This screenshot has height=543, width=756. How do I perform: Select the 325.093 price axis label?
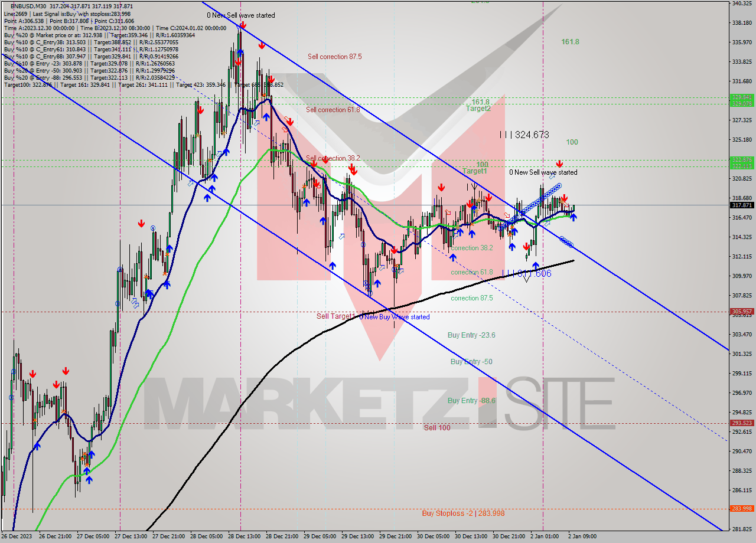tap(742, 140)
